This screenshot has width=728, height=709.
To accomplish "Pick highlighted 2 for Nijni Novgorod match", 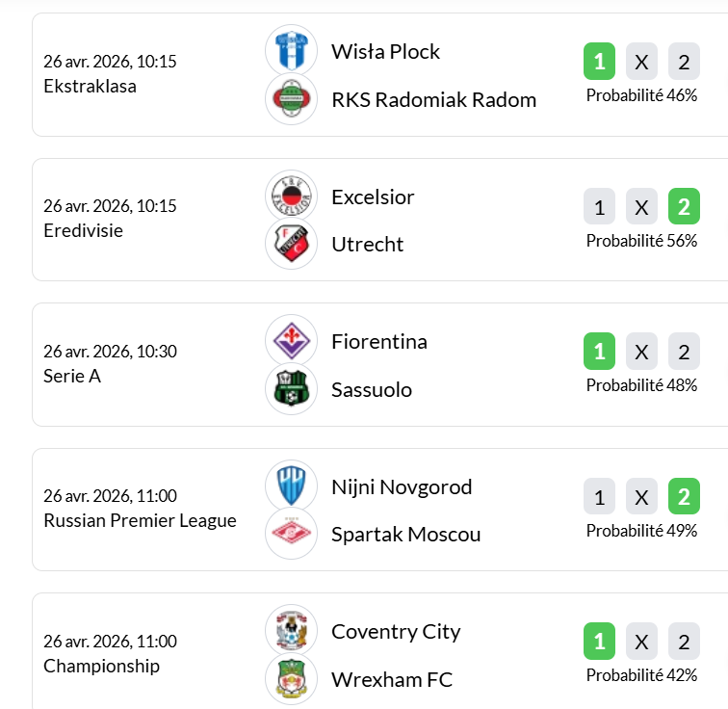I will pos(684,497).
